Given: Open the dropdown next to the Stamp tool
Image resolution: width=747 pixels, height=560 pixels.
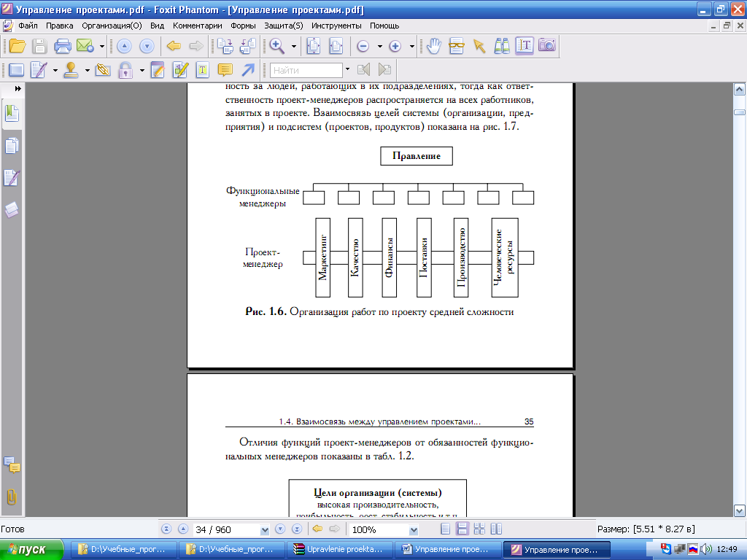Looking at the screenshot, I should click(x=88, y=71).
